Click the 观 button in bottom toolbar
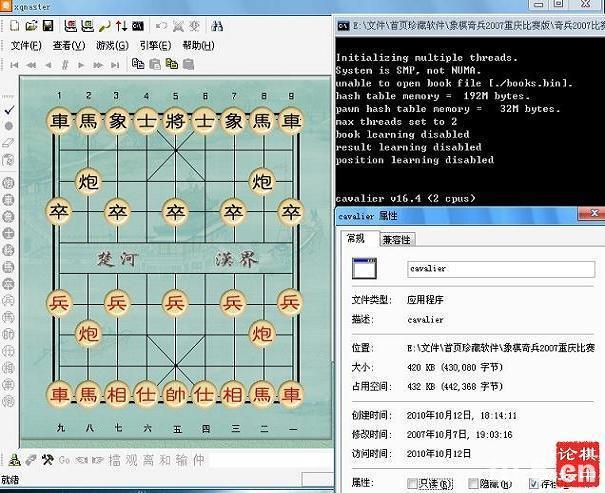The image size is (605, 493). tap(132, 460)
